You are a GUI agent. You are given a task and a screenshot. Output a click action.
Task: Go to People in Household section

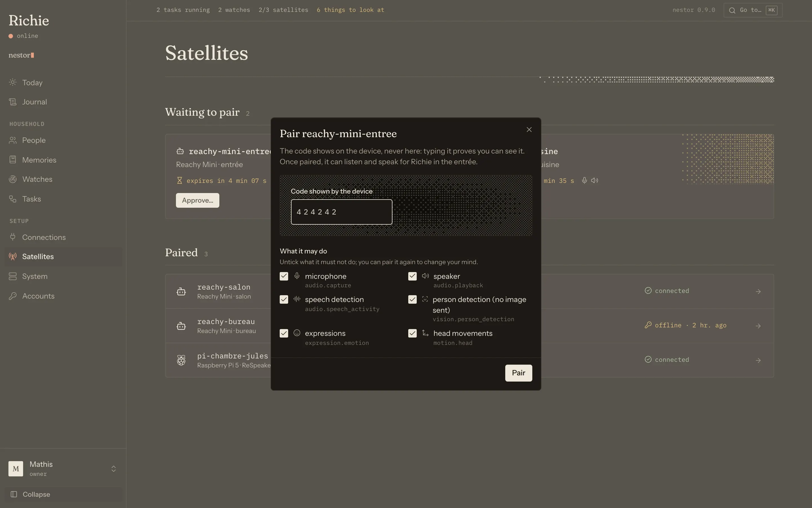pyautogui.click(x=63, y=141)
